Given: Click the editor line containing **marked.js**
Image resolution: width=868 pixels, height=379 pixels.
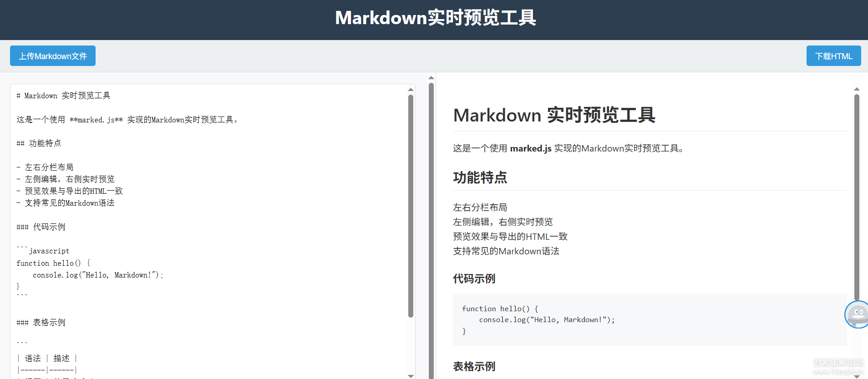Looking at the screenshot, I should [127, 120].
